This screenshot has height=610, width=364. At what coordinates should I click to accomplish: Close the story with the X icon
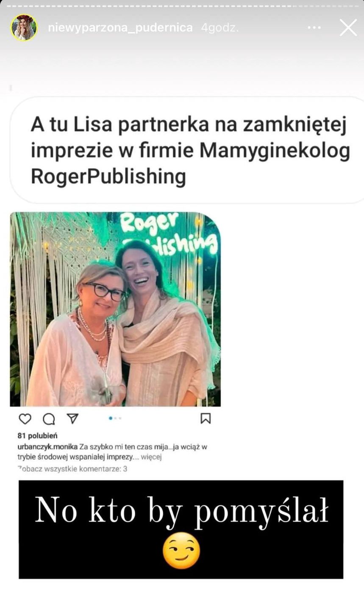pyautogui.click(x=348, y=28)
